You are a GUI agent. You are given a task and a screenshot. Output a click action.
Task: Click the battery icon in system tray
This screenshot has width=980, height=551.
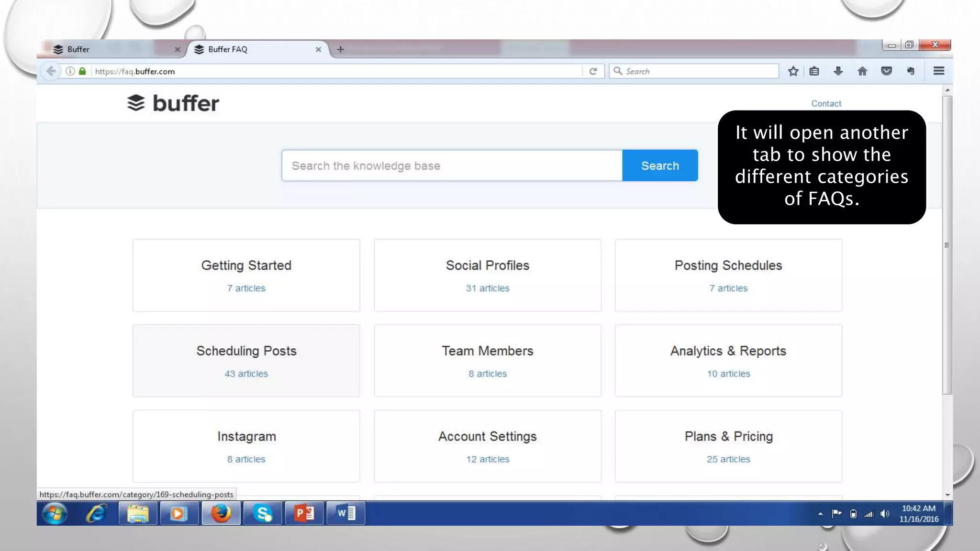(853, 514)
